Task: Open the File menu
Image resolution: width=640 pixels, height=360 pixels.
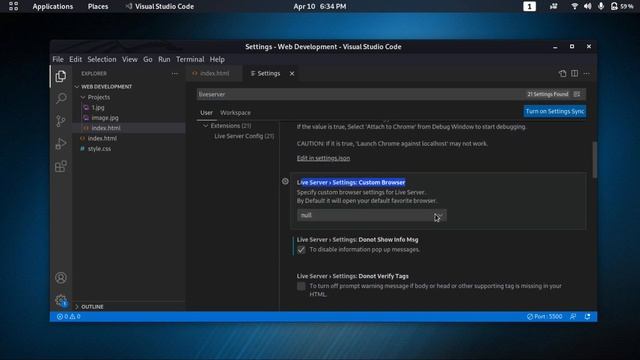Action: point(58,59)
